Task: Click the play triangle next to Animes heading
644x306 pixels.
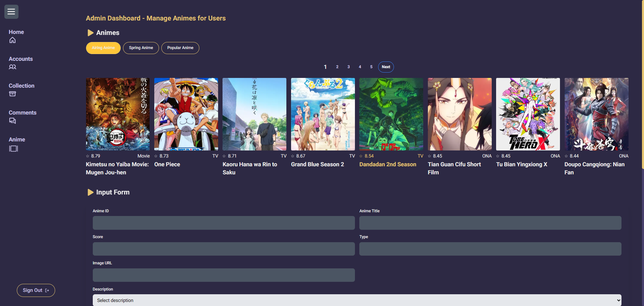Action: pyautogui.click(x=90, y=33)
